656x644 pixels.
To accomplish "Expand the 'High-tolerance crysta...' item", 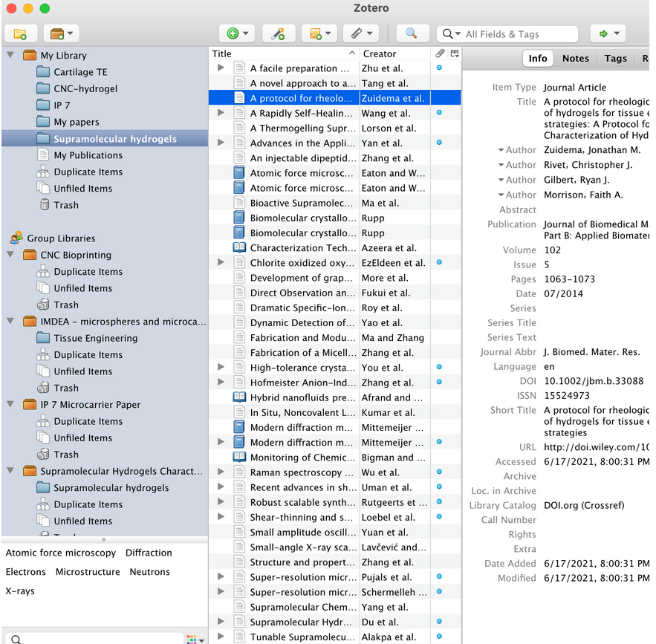I will point(221,367).
